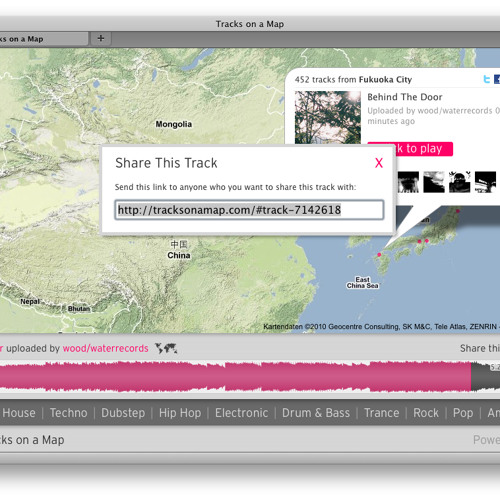
Task: Filter by Electronic genre
Action: (x=241, y=413)
